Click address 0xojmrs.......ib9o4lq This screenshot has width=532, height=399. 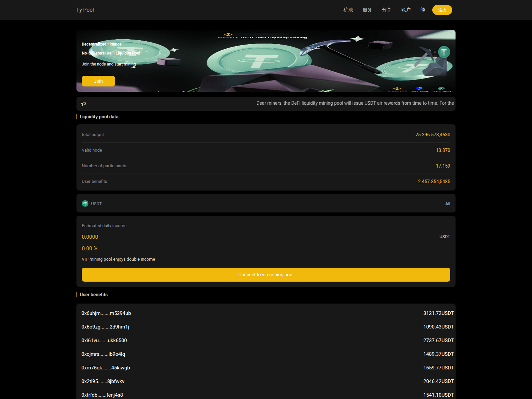103,354
